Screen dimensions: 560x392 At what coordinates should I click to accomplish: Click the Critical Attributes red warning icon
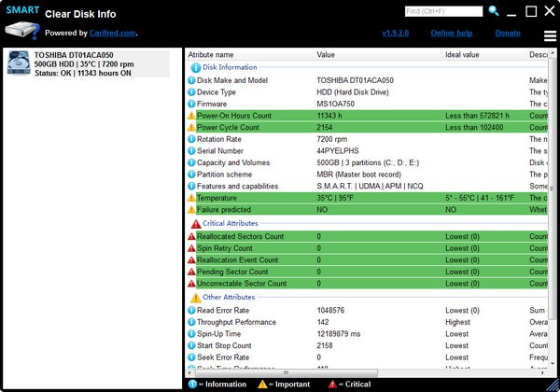tap(195, 224)
